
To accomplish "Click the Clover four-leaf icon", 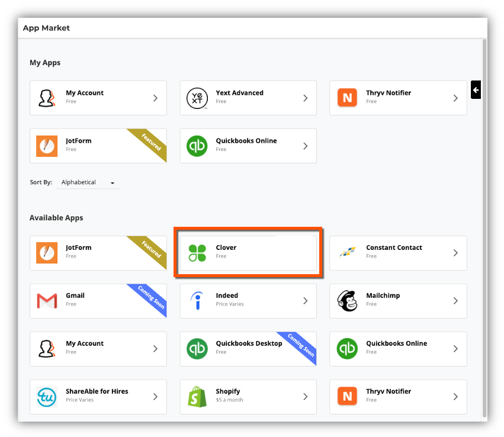I will (x=197, y=253).
